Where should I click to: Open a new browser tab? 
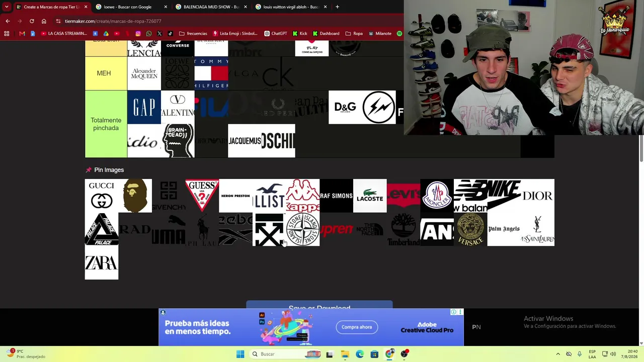pos(337,7)
